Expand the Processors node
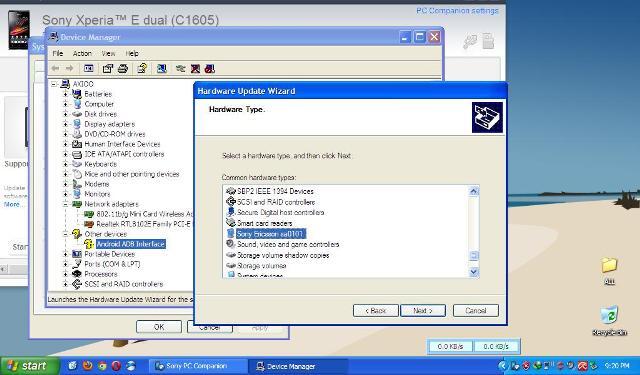640x375 pixels. point(65,274)
